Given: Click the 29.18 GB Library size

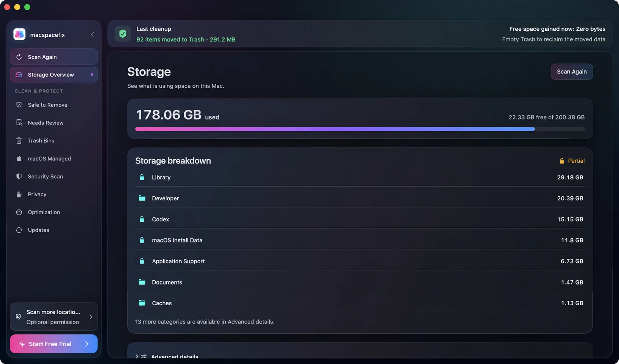Looking at the screenshot, I should 570,177.
